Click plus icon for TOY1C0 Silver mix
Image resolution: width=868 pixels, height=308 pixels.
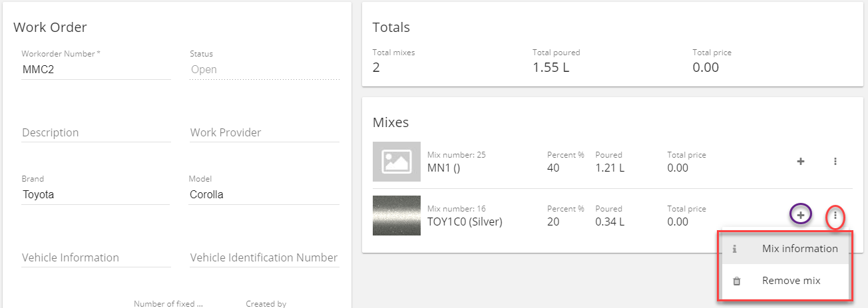801,215
